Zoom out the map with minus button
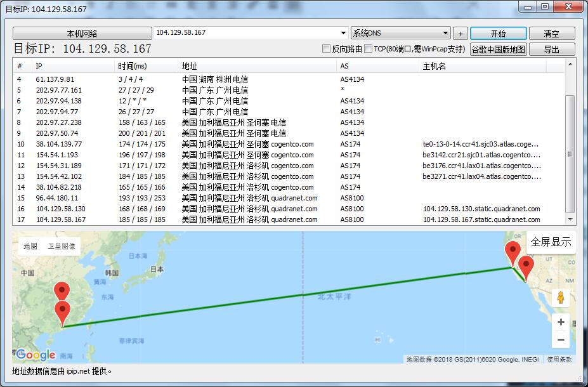 click(561, 340)
